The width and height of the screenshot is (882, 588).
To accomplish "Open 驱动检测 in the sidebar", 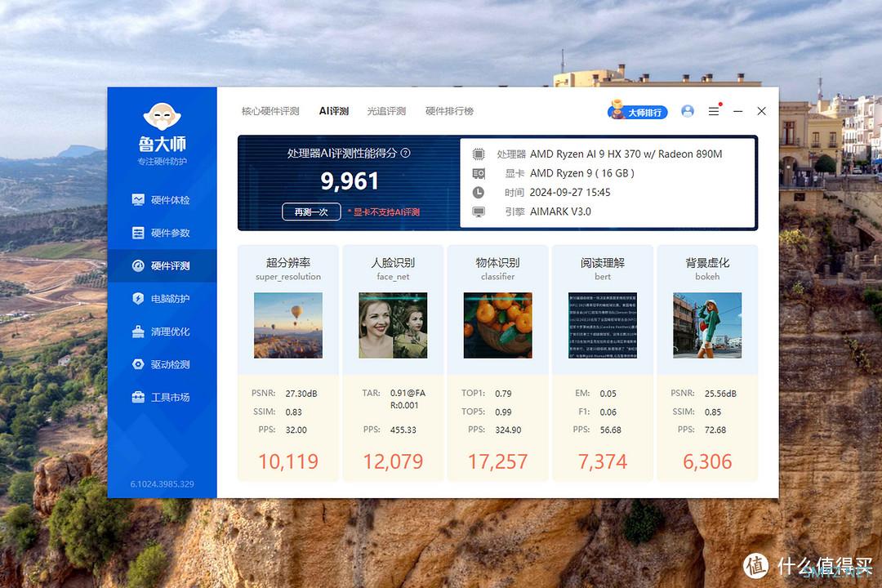I will click(162, 364).
